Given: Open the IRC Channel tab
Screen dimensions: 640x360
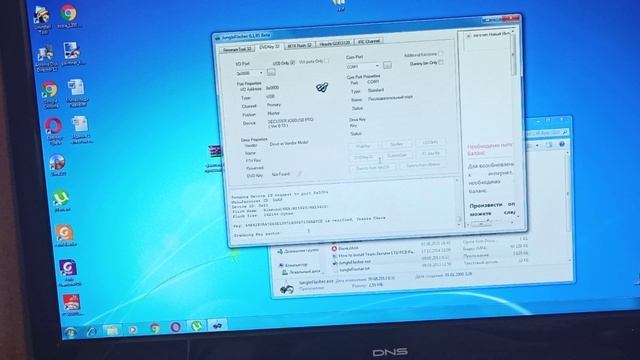Looking at the screenshot, I should coord(368,42).
